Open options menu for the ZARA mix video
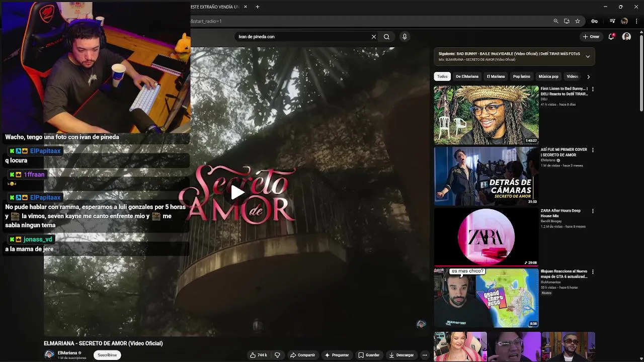 (x=593, y=211)
